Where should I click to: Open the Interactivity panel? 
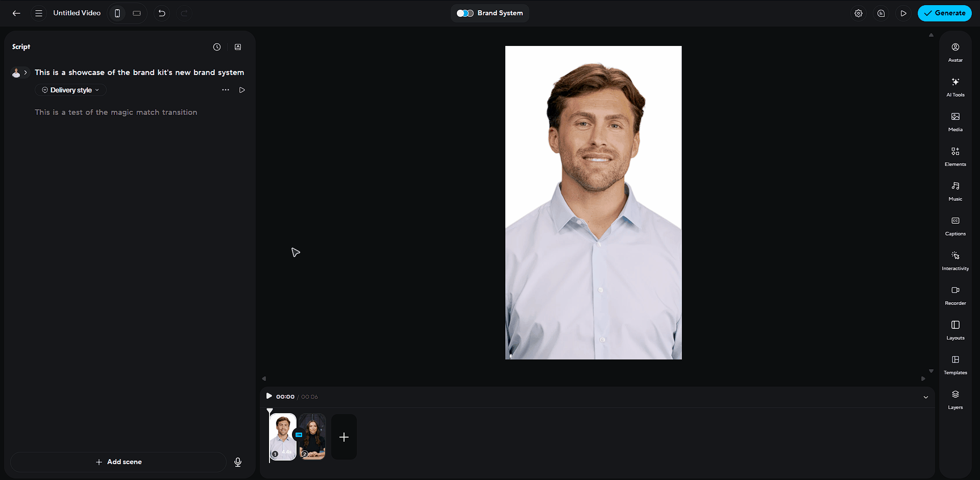click(955, 260)
